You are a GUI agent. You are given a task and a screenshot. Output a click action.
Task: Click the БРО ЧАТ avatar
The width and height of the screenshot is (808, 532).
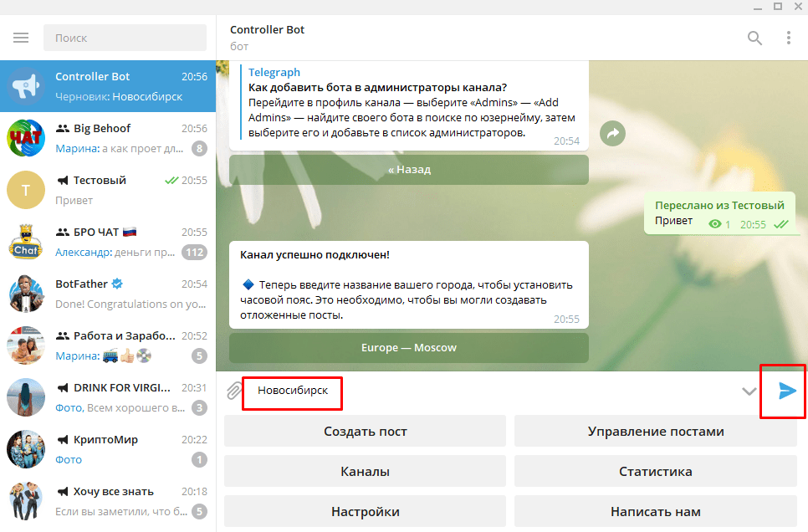coord(26,242)
